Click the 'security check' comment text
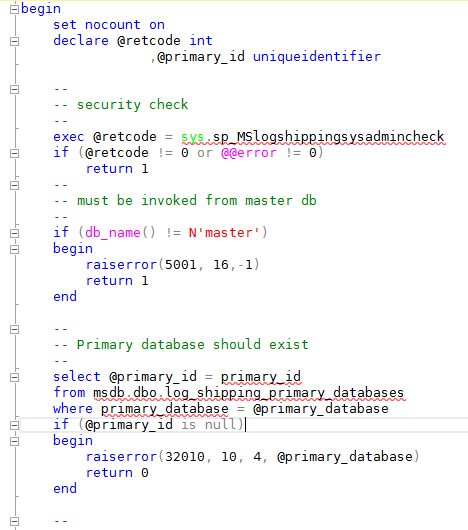Image resolution: width=468 pixels, height=530 pixels. pos(132,105)
